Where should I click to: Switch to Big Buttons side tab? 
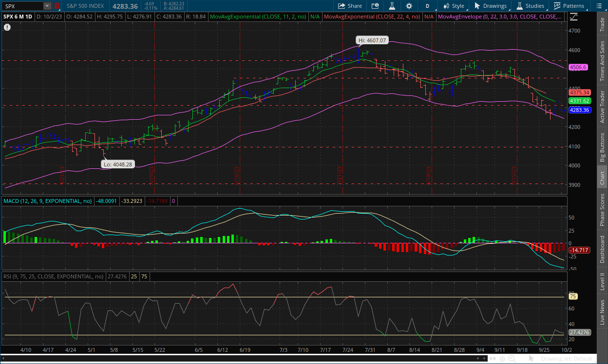tap(602, 146)
